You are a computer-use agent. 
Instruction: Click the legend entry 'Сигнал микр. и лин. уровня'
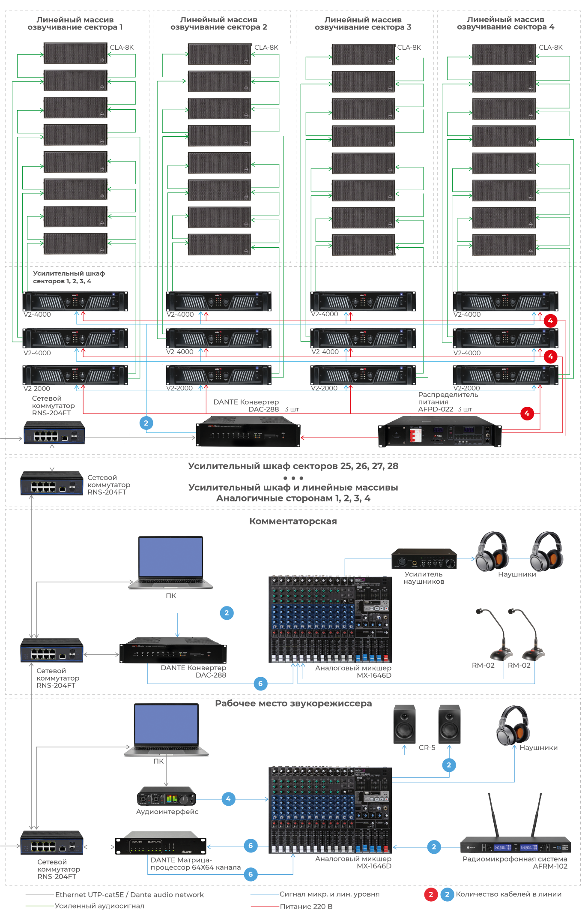tap(330, 894)
